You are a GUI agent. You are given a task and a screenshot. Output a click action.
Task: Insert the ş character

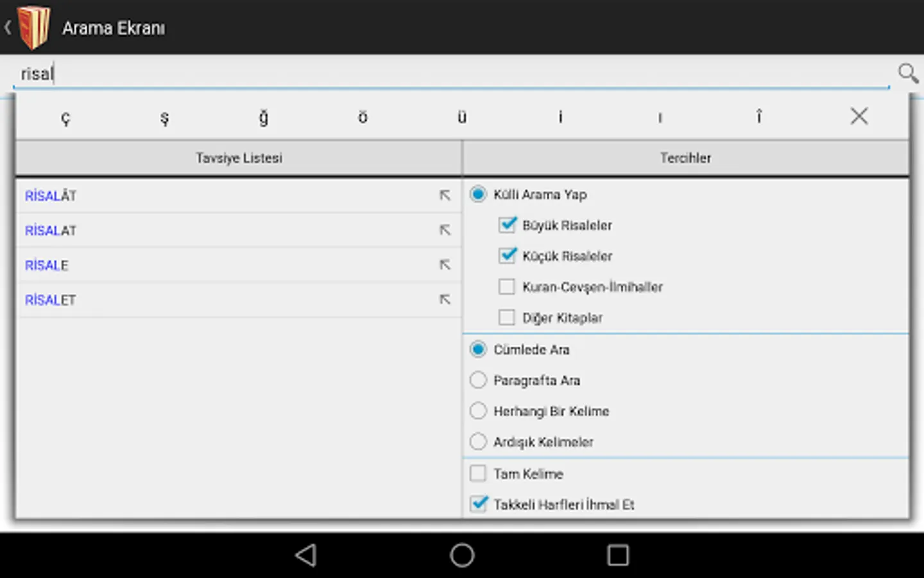[x=164, y=118]
